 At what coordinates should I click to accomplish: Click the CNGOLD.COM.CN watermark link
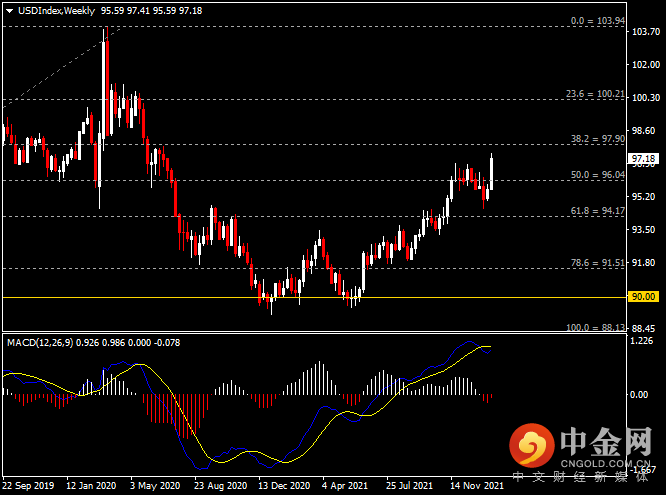pos(605,463)
